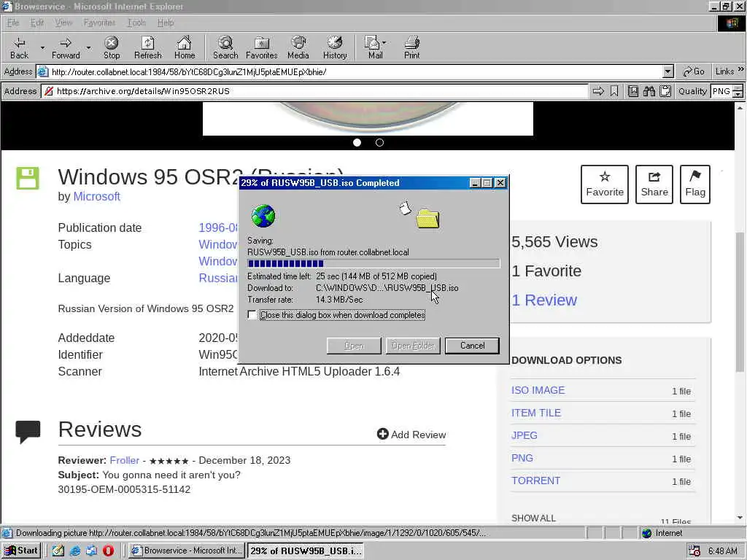This screenshot has height=560, width=747.
Task: Open the History pane
Action: (x=335, y=47)
